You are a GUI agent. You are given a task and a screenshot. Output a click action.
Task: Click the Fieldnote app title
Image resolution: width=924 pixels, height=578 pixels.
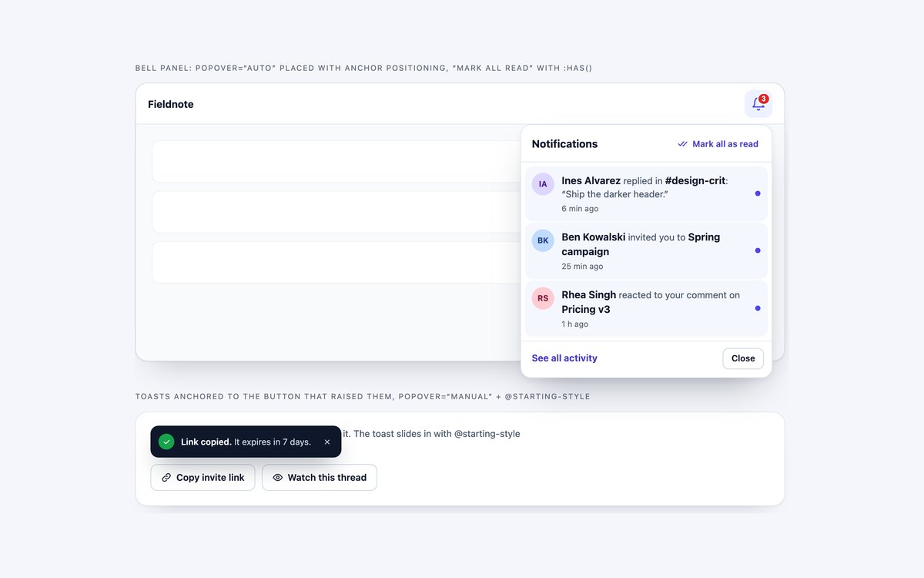[171, 104]
